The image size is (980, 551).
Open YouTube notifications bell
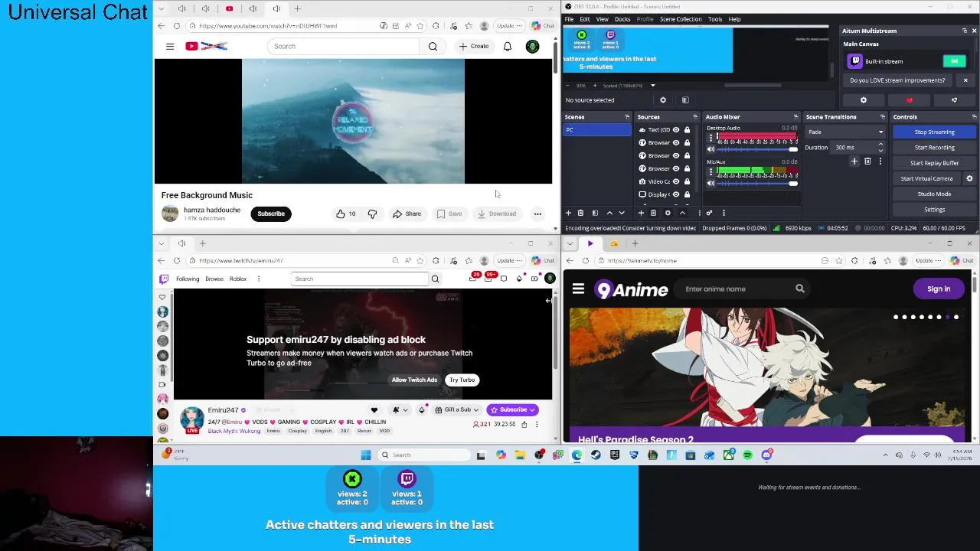click(507, 46)
